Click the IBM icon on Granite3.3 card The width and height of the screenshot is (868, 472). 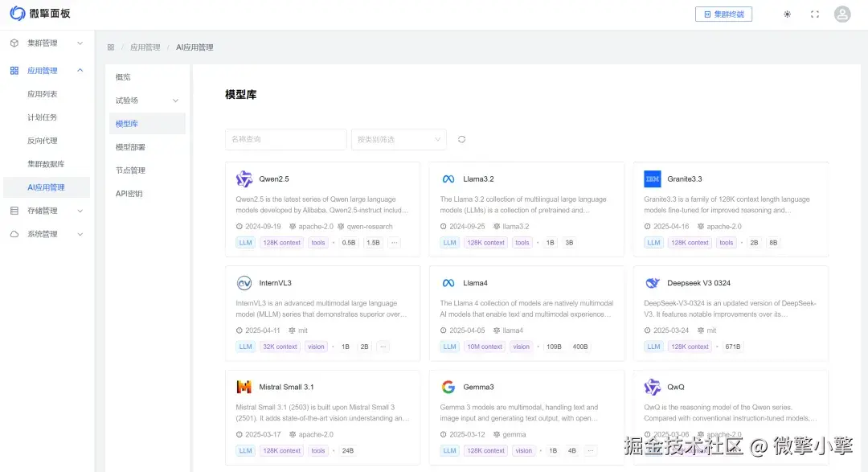pyautogui.click(x=653, y=179)
